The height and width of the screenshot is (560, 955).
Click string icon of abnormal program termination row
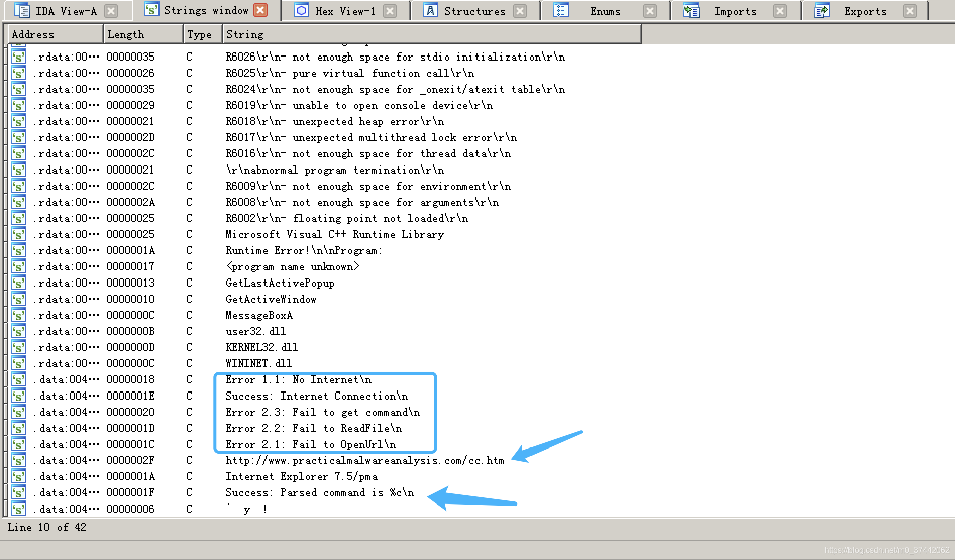click(x=19, y=170)
